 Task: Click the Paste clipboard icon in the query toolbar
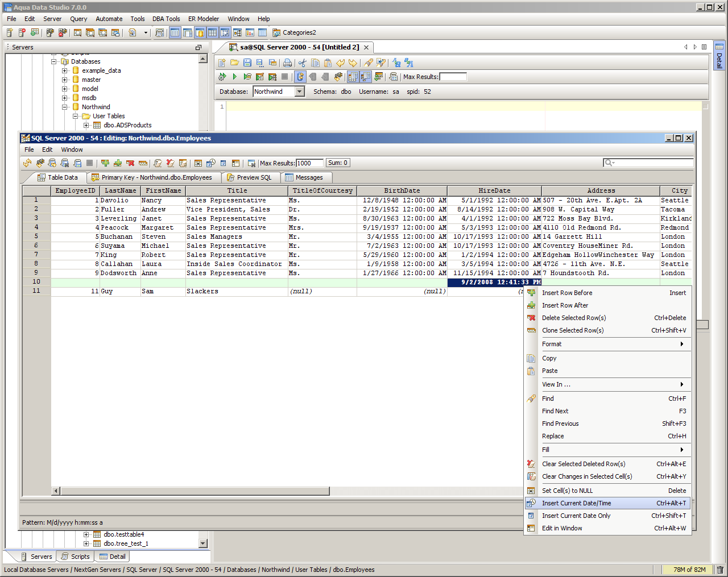(328, 63)
